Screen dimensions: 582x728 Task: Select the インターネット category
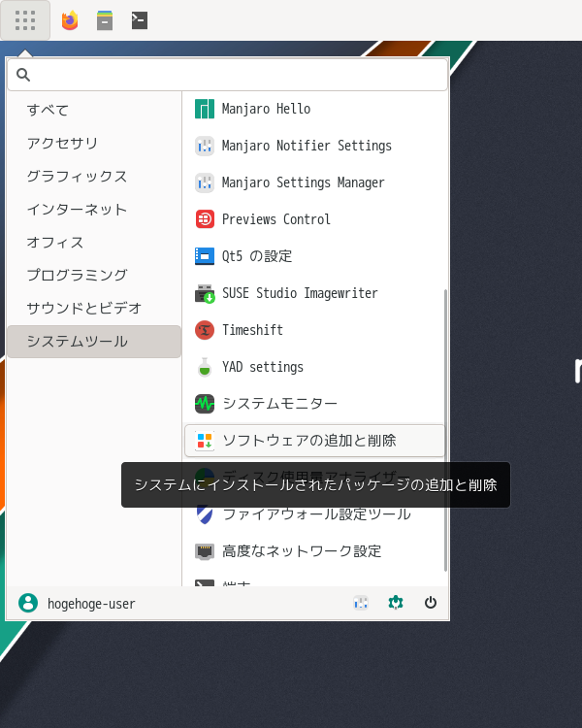94,210
